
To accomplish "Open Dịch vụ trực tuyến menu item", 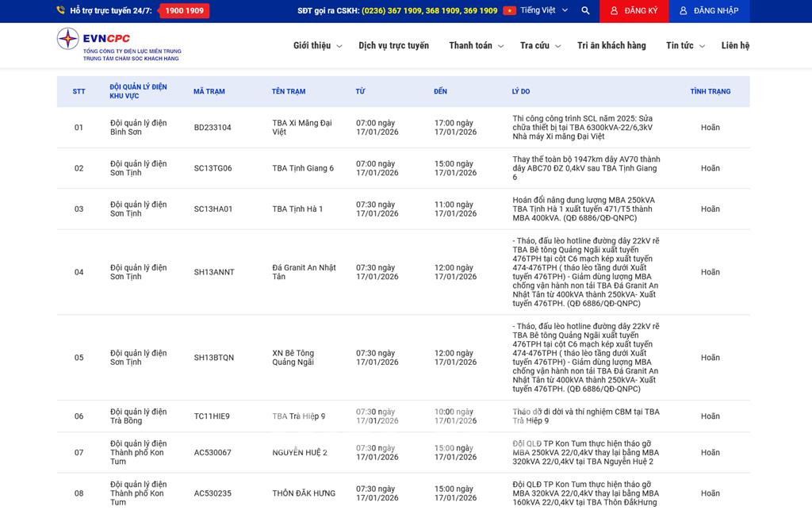I will 393,46.
